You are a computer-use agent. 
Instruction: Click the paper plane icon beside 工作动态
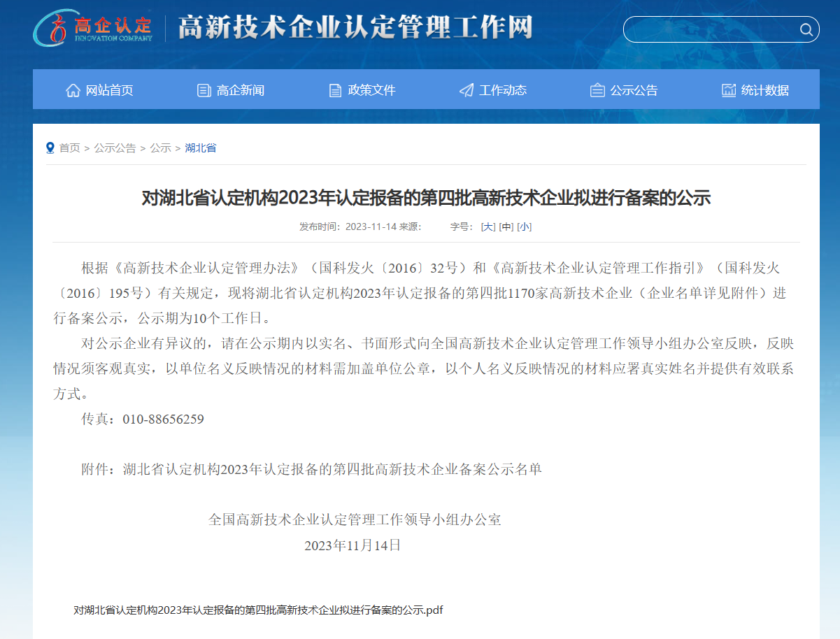[x=467, y=90]
